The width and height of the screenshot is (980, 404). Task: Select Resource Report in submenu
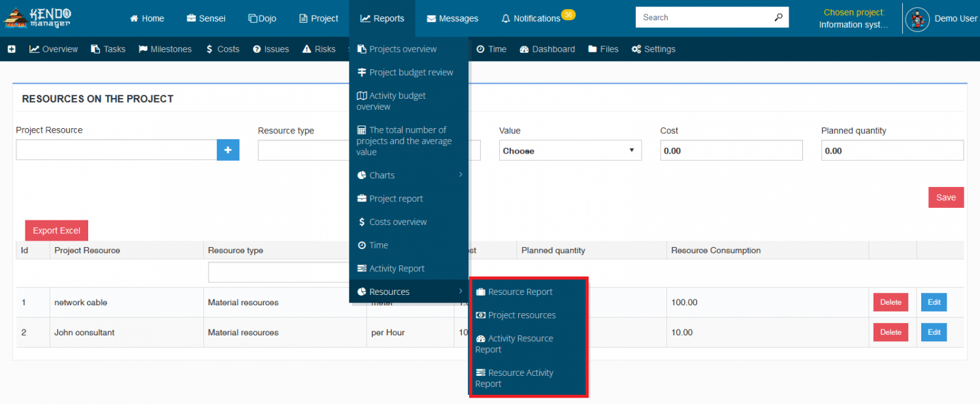pos(528,292)
